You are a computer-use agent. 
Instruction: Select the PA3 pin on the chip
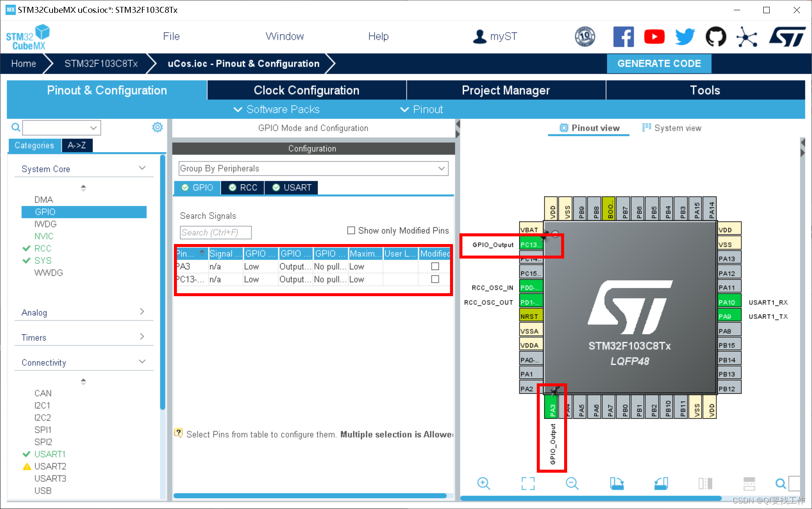tap(552, 407)
